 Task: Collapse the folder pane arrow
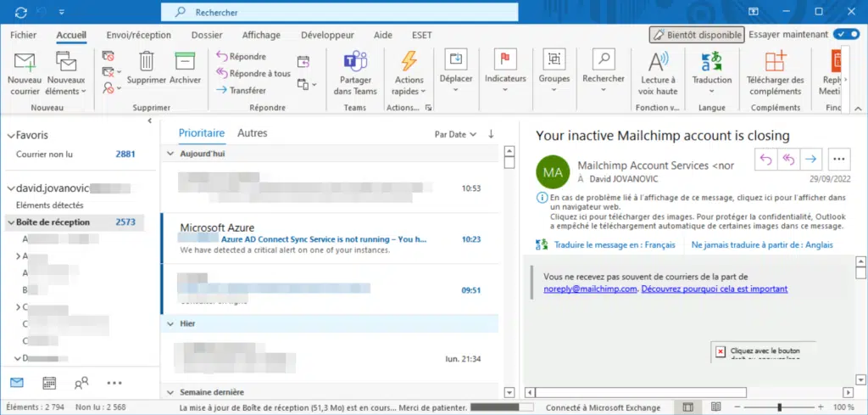(149, 121)
